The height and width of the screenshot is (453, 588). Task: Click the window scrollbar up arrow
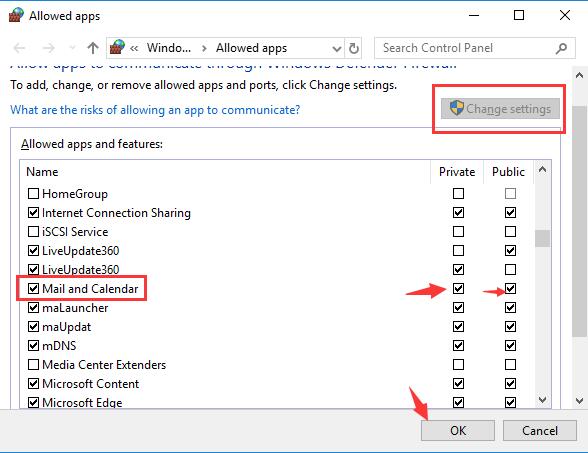[579, 75]
